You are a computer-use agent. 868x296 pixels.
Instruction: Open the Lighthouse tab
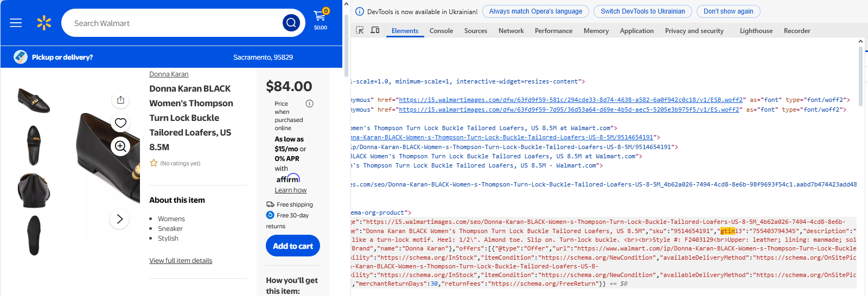pyautogui.click(x=756, y=31)
